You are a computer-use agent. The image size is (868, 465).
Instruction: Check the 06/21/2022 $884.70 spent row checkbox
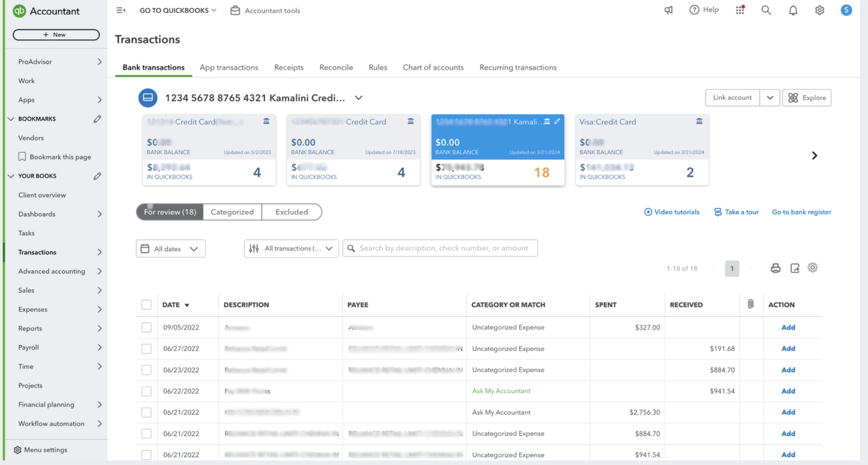click(x=146, y=433)
